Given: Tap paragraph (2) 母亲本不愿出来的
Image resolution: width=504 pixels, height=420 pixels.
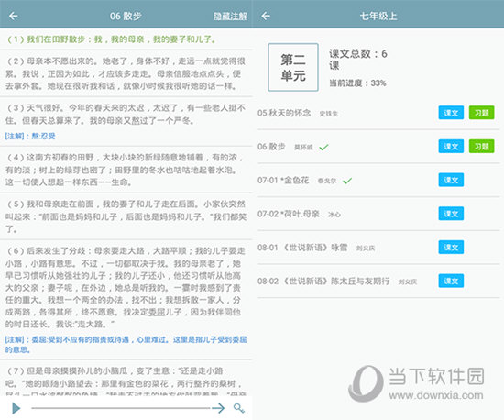Looking at the screenshot, I should (x=126, y=73).
